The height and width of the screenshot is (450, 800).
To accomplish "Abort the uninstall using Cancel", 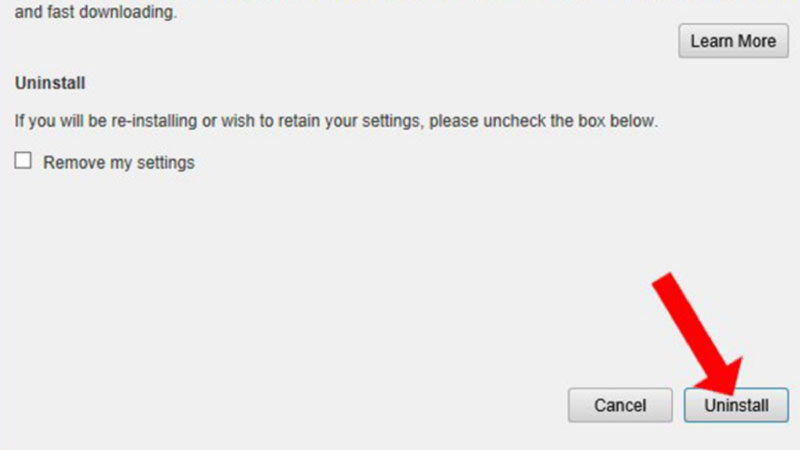I will click(620, 405).
